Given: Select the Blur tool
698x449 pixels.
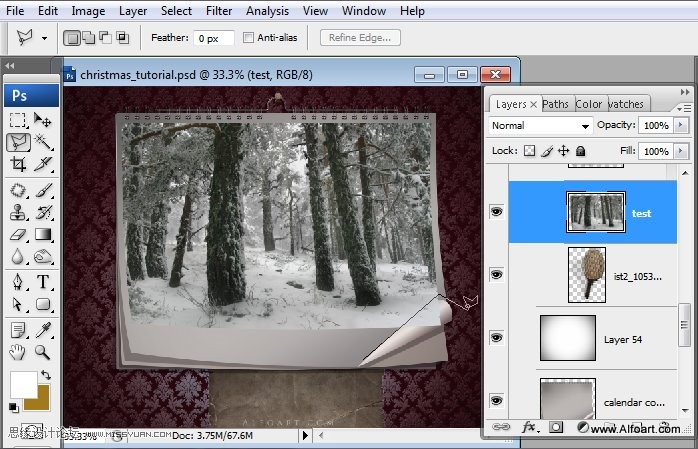Looking at the screenshot, I should pos(18,256).
